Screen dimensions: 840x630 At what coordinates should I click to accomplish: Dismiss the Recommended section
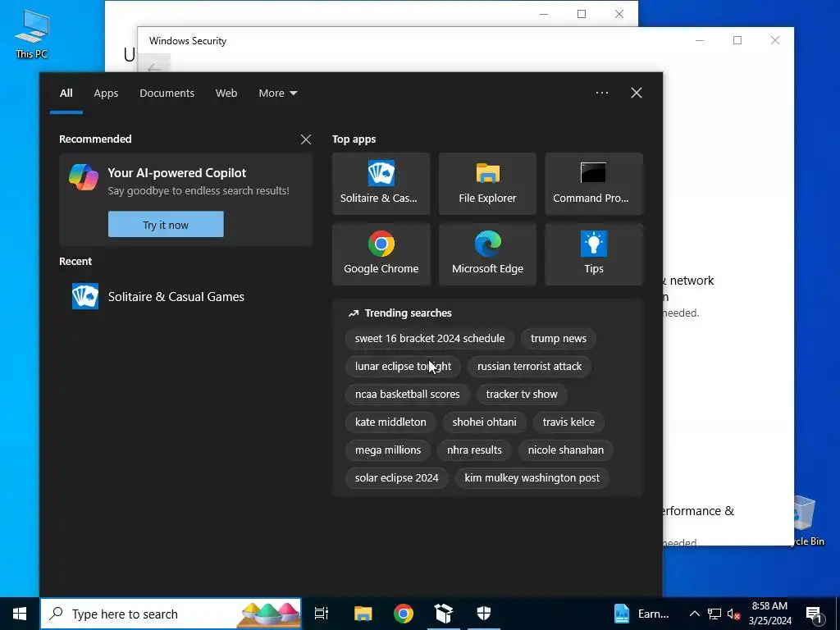click(306, 139)
